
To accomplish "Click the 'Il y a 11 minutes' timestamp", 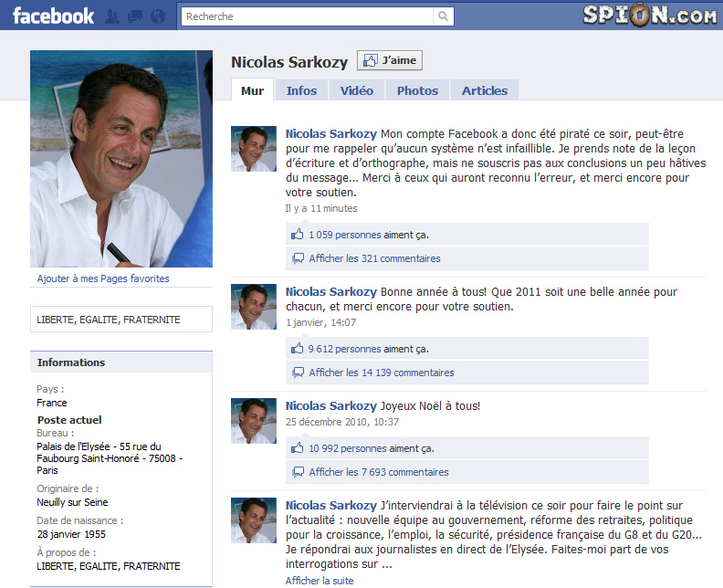I will point(321,208).
